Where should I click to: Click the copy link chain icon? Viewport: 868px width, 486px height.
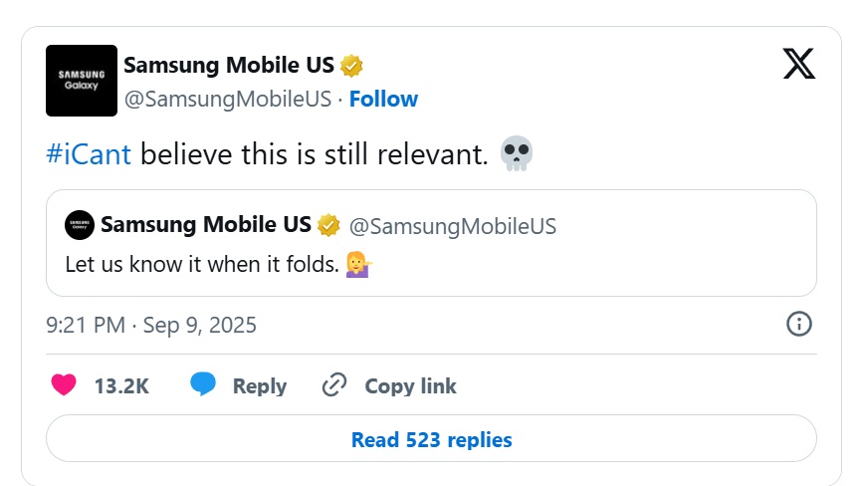[x=334, y=384]
